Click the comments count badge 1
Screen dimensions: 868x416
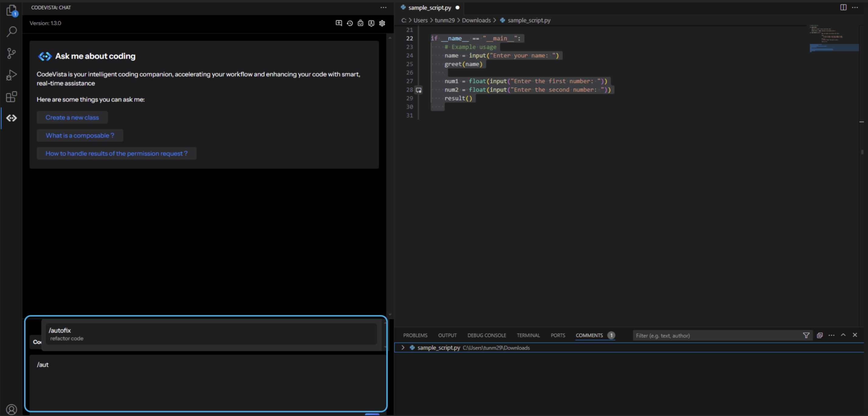[x=611, y=335]
